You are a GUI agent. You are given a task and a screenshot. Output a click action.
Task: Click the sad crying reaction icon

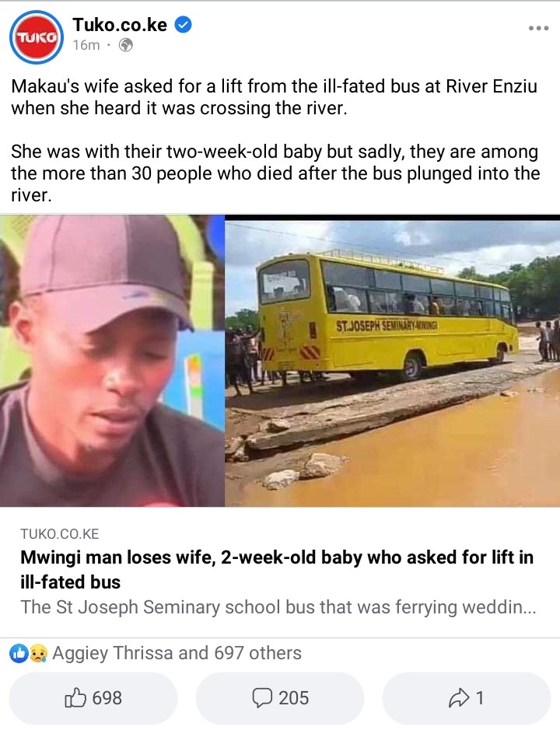38,654
